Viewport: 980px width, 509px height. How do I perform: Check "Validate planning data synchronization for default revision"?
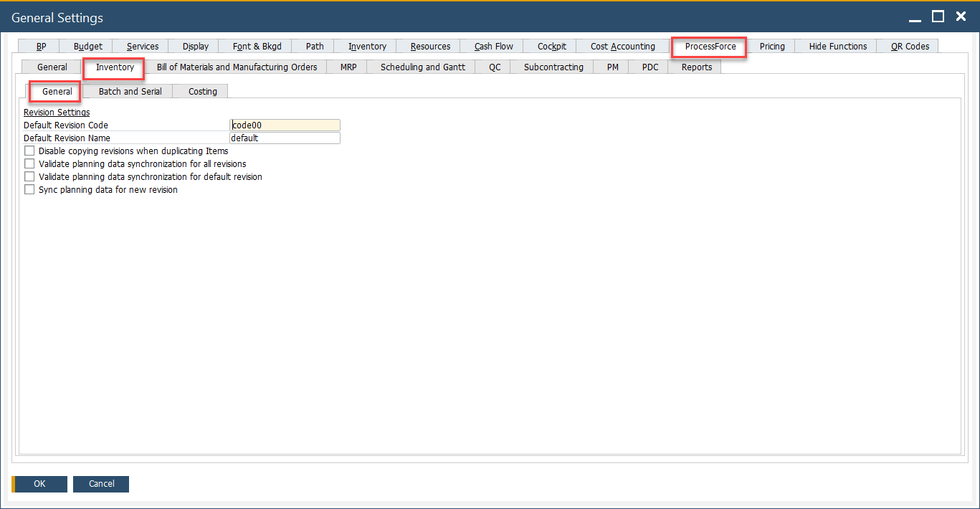29,176
